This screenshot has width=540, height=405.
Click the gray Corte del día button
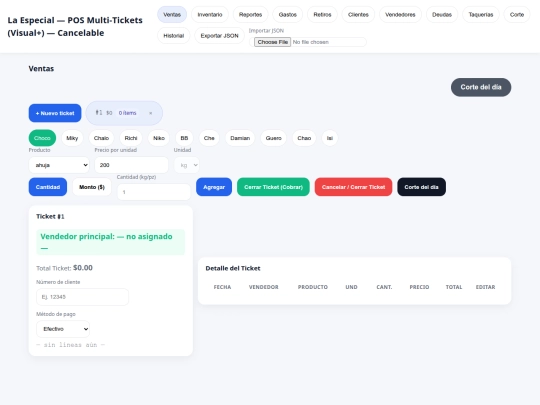(481, 87)
